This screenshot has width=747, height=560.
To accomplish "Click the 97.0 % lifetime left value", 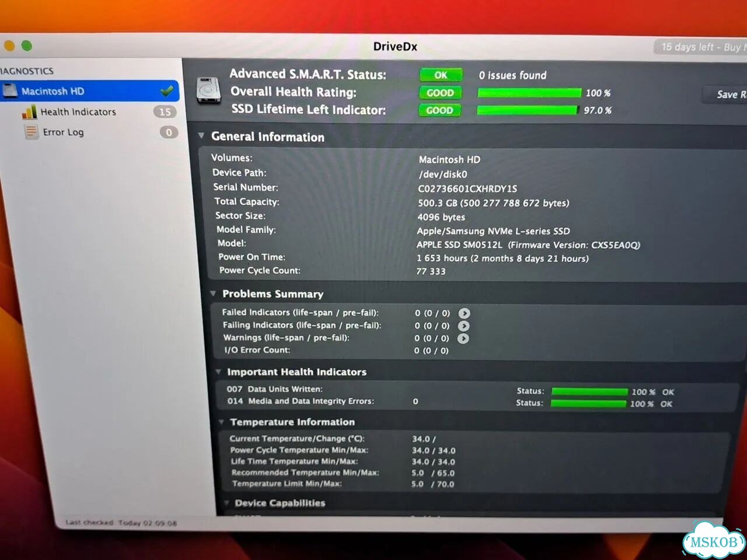I will coord(598,110).
